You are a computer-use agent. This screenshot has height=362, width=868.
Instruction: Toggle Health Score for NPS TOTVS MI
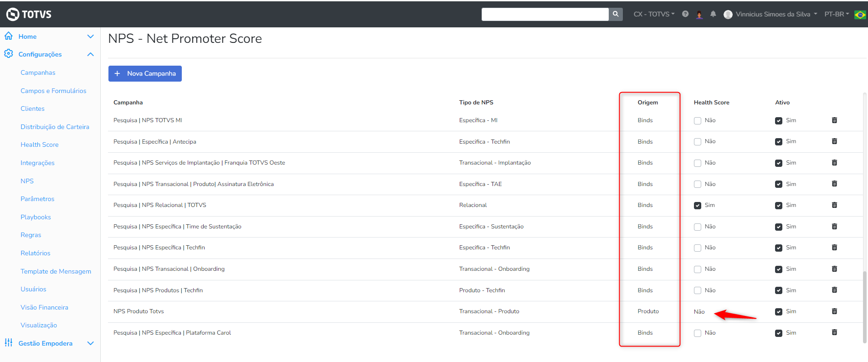[698, 121]
